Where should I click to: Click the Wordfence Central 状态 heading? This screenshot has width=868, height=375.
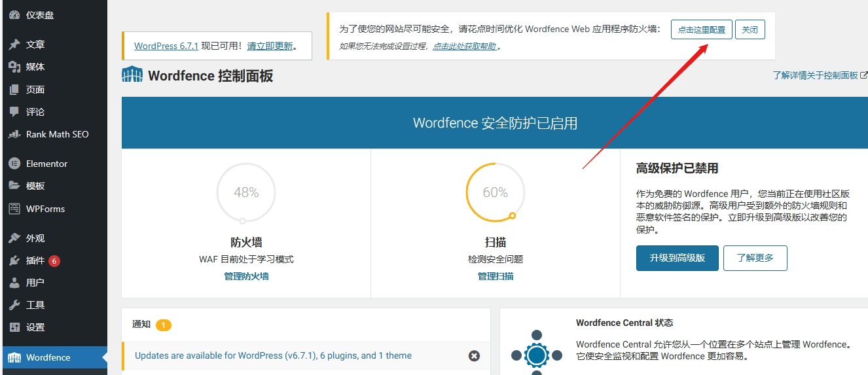tap(624, 323)
